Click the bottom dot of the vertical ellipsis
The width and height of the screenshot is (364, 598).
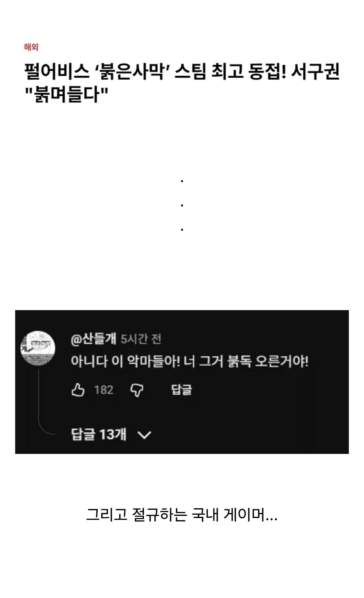(x=182, y=229)
